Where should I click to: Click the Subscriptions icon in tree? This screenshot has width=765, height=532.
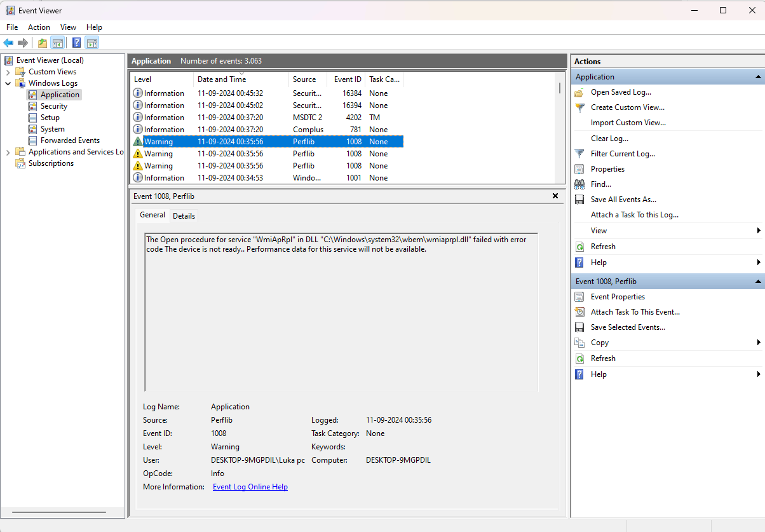20,163
